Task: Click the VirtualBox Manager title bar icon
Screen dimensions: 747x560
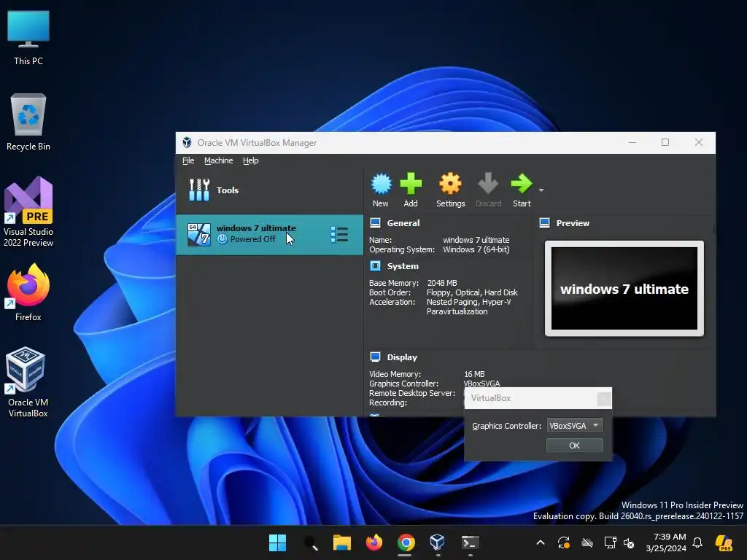Action: pyautogui.click(x=187, y=142)
